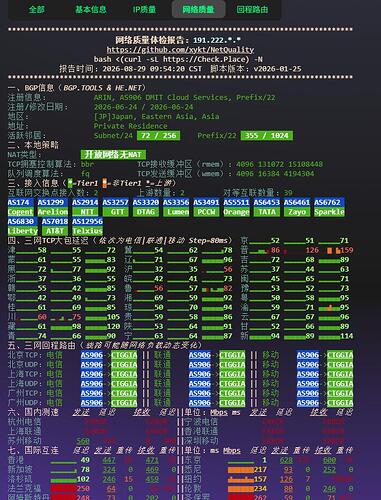
Task: Switch to the 全部 tab
Action: coord(37,9)
